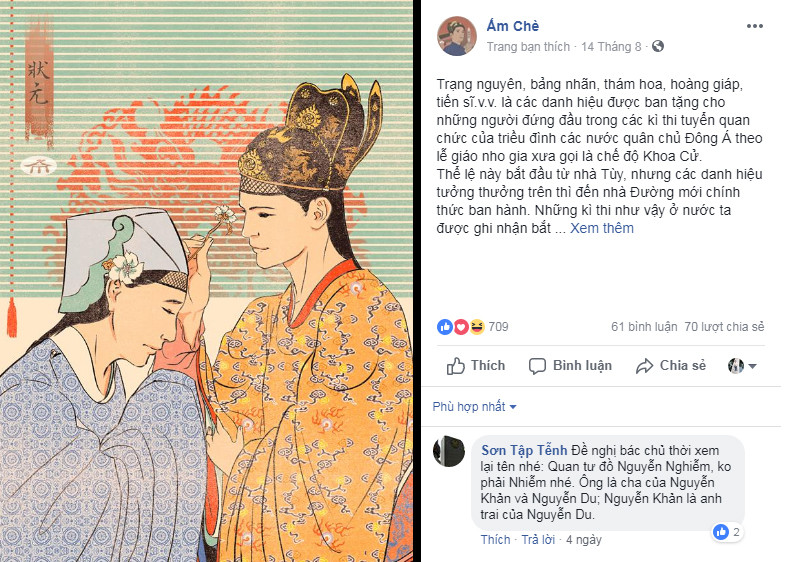Screen dimensions: 786x562
Task: Expand post text with Xem thêm
Action: tap(602, 228)
